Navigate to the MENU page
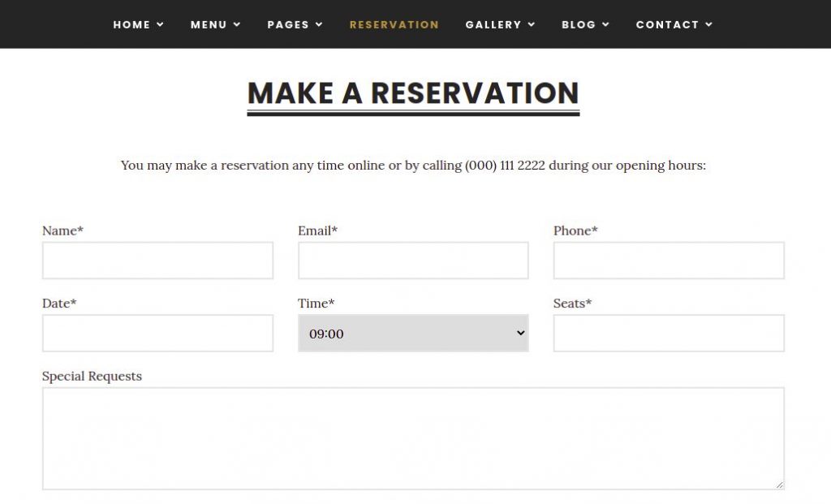 click(x=207, y=24)
